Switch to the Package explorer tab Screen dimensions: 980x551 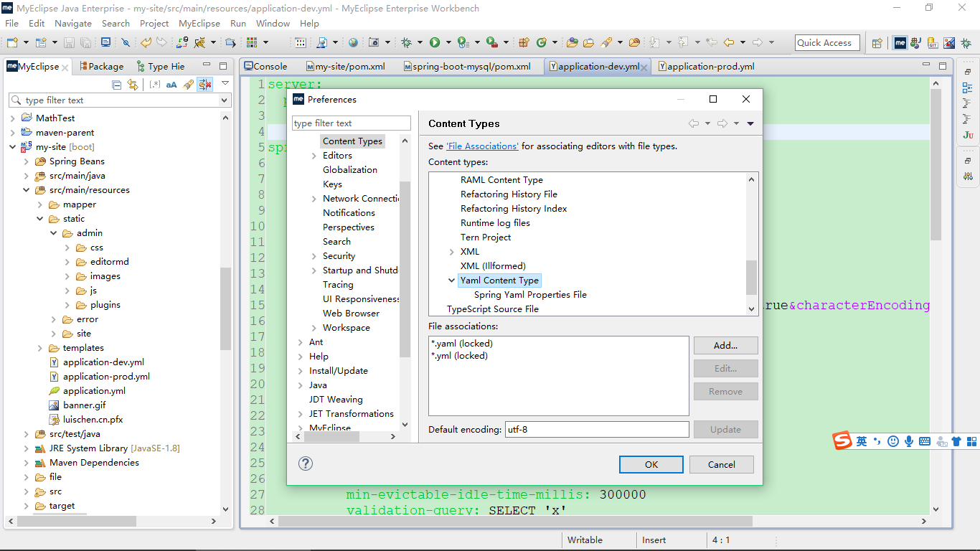pyautogui.click(x=102, y=66)
